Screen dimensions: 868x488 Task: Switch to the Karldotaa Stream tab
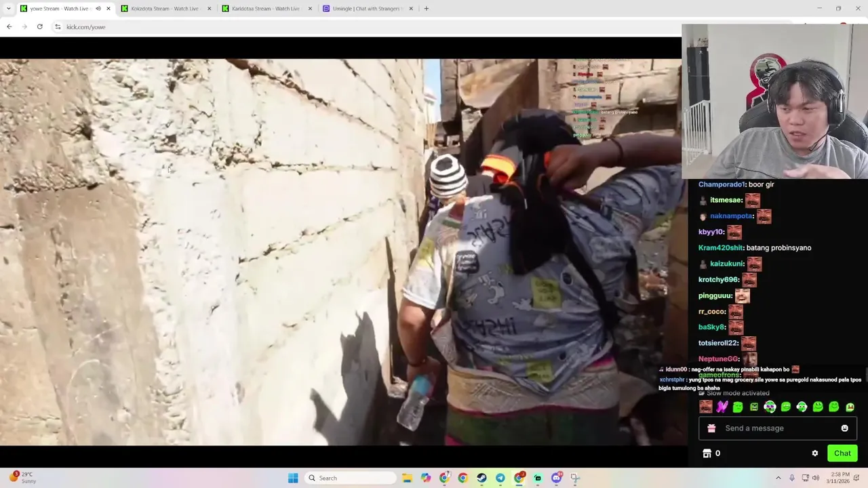tap(267, 9)
